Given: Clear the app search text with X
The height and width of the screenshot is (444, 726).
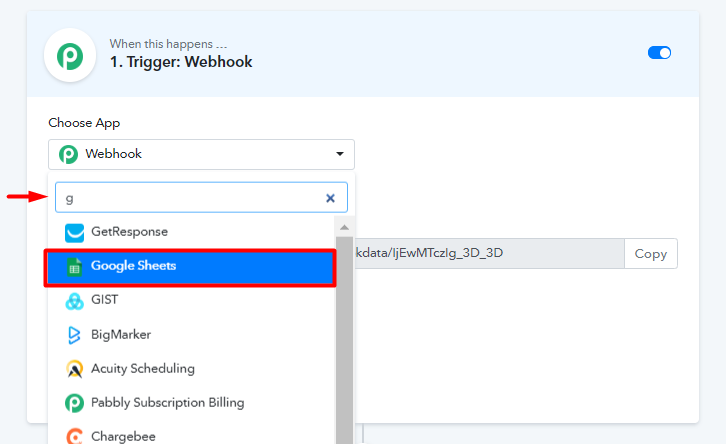Looking at the screenshot, I should 330,198.
